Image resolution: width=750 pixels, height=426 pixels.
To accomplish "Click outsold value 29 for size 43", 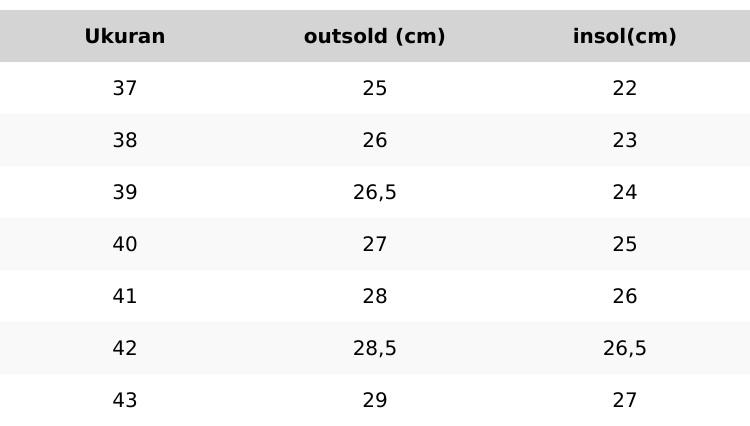I will coord(375,401).
